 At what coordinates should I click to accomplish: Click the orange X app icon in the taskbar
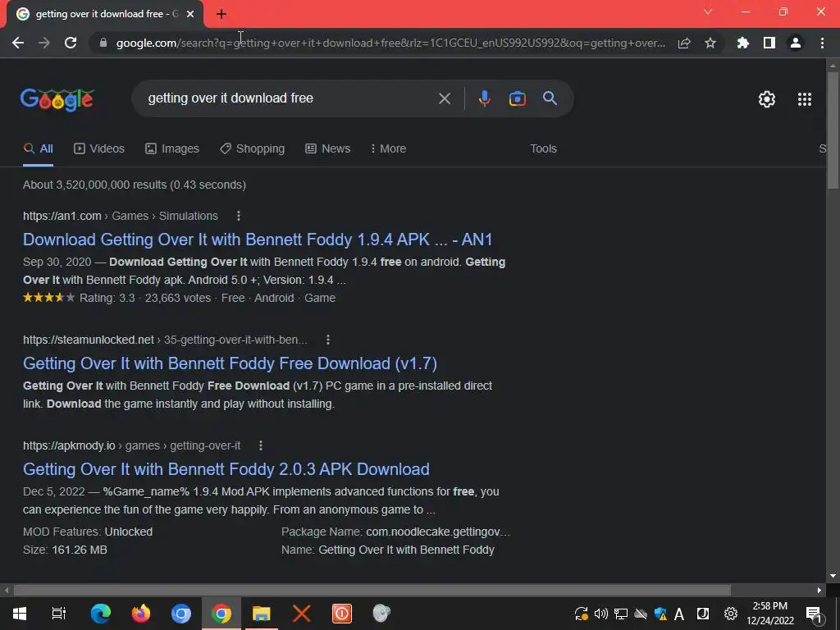[302, 614]
